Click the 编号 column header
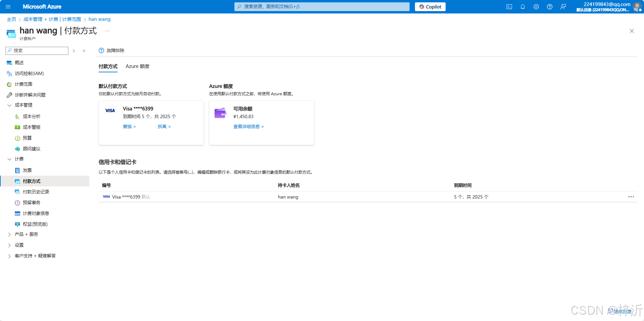 106,185
